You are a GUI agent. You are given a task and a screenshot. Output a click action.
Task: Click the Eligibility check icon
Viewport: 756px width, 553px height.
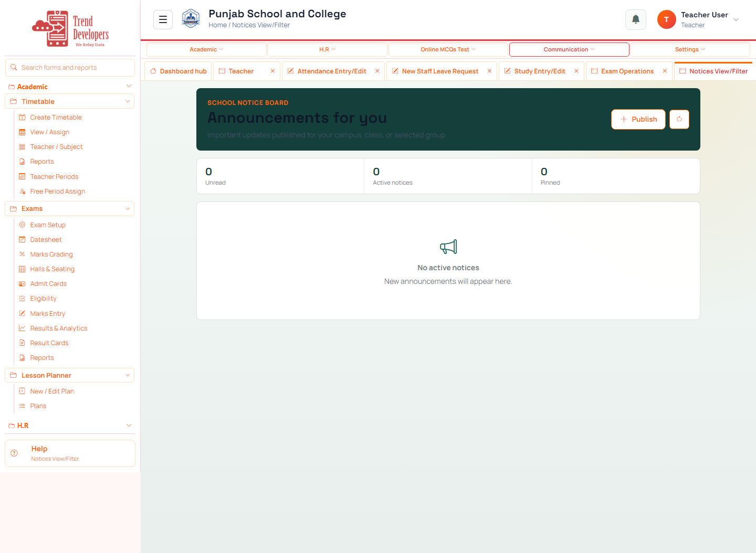[x=22, y=299]
